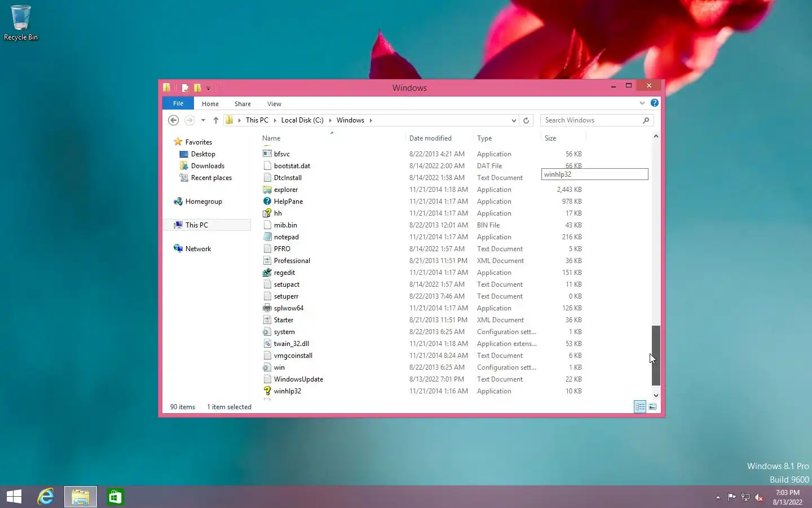Sort files by the Name column
Screen dimensions: 812x508
pyautogui.click(x=271, y=138)
